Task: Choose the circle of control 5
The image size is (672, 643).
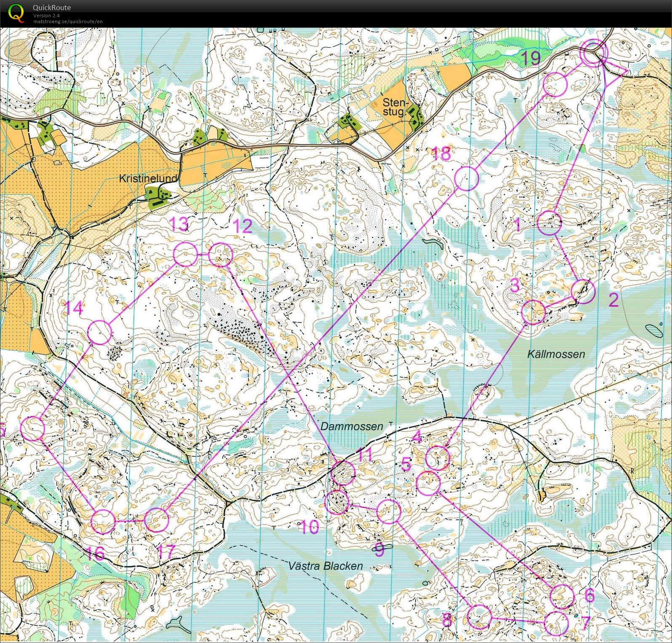Action: (x=428, y=483)
